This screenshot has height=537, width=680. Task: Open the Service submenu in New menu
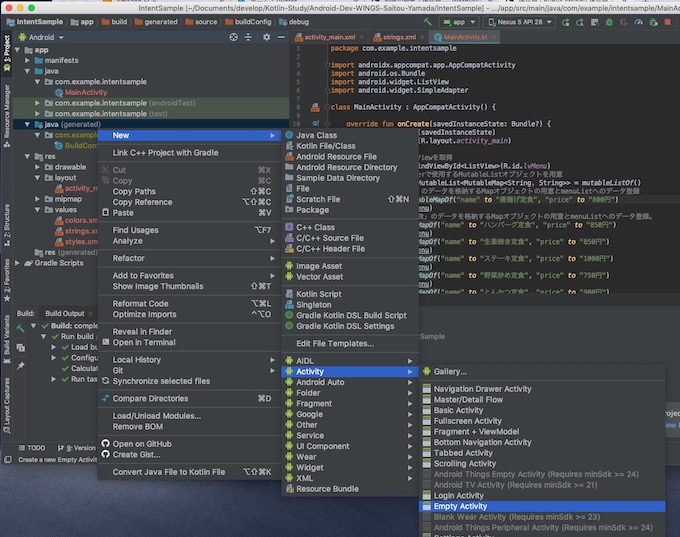coord(350,435)
